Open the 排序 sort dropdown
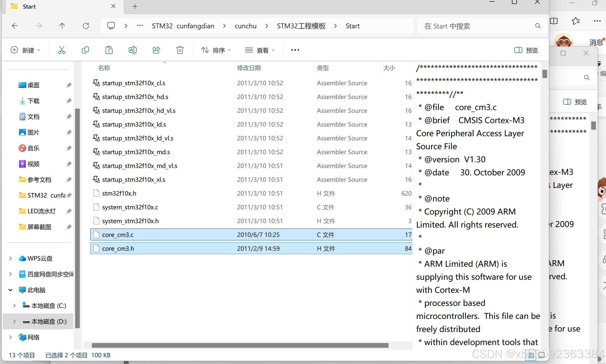 coord(216,50)
